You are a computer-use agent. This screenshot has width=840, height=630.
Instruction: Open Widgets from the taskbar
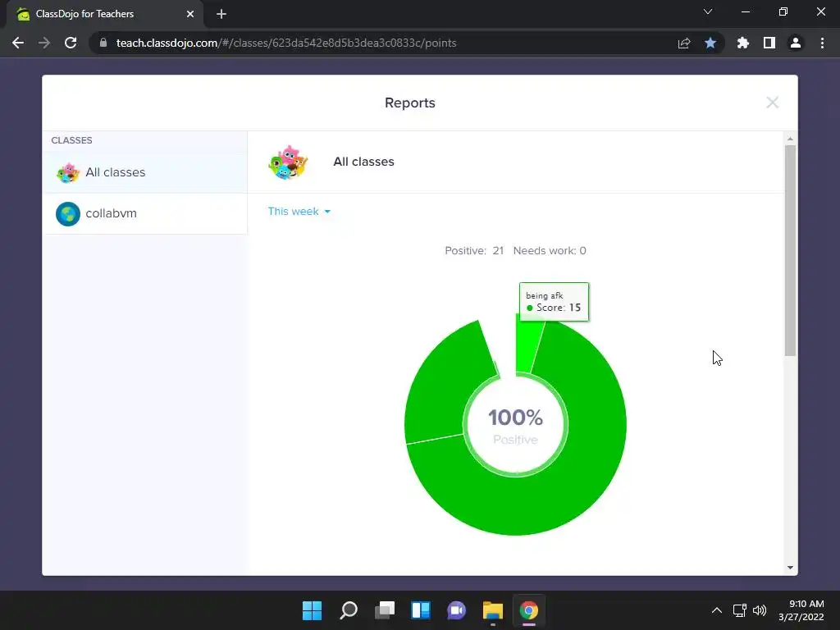click(421, 610)
